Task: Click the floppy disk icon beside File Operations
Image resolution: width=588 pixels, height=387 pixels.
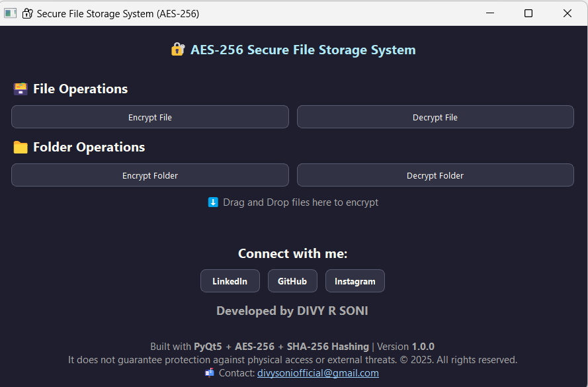Action: pyautogui.click(x=21, y=89)
